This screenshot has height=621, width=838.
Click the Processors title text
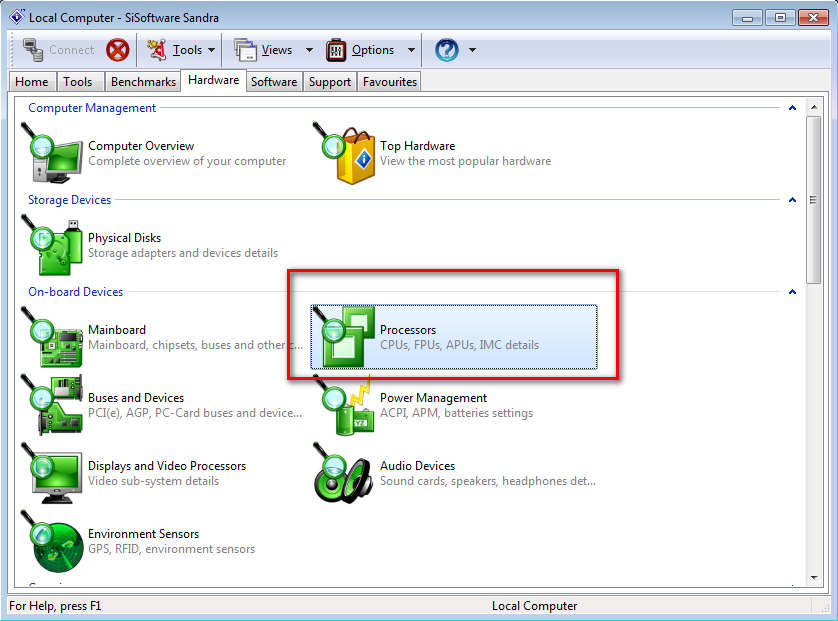coord(408,330)
